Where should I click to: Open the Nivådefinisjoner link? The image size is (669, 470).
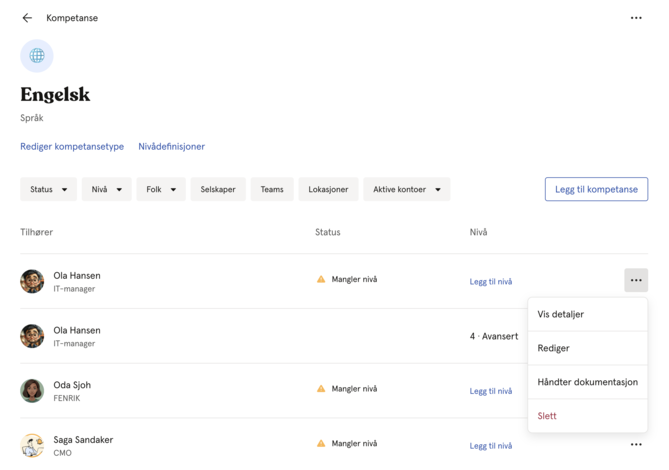172,146
